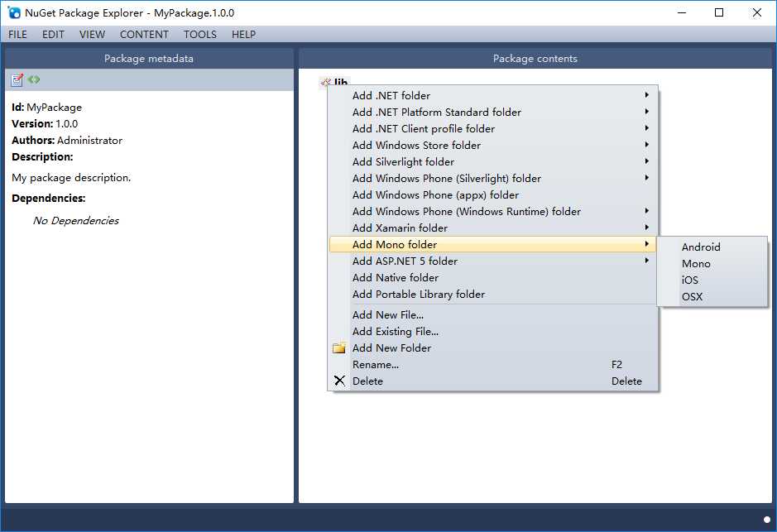The image size is (777, 532).
Task: Click the No Dependencies text
Action: [x=76, y=220]
